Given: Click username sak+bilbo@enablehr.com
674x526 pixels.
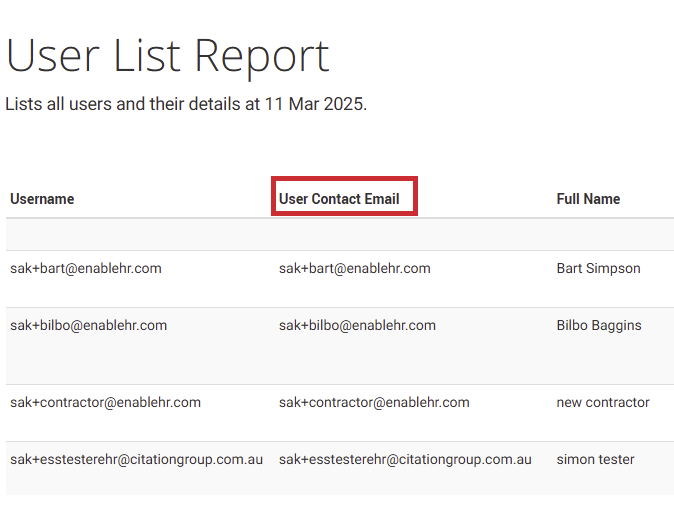Looking at the screenshot, I should (89, 326).
